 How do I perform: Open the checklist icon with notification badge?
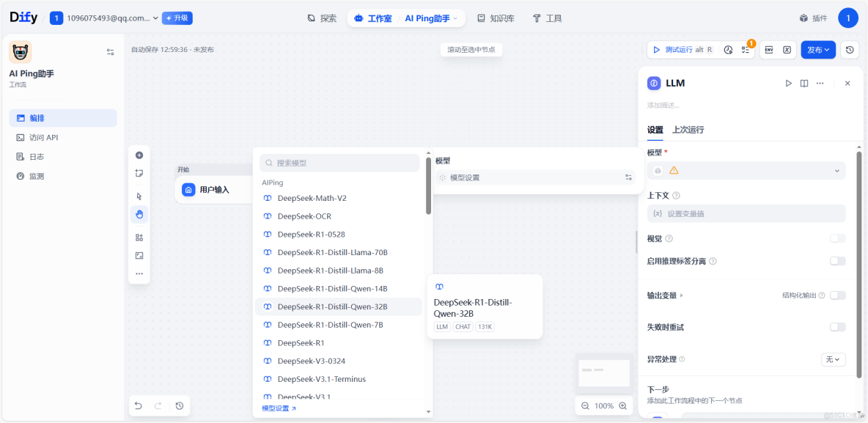pos(746,50)
